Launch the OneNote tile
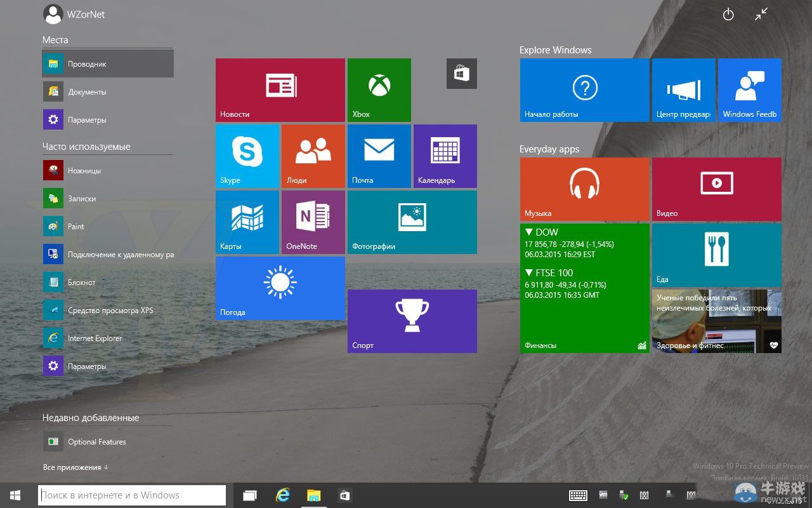 pyautogui.click(x=313, y=222)
